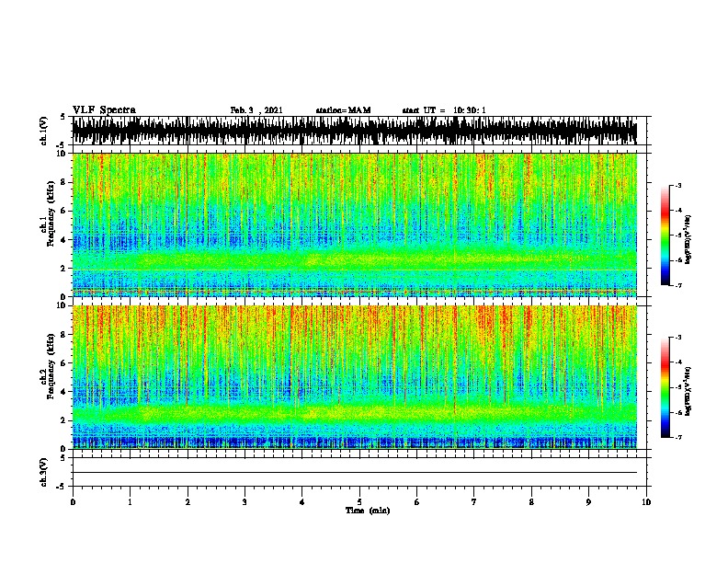Click the "-7" label on ch.2 color scale
The height and width of the screenshot is (563, 728).
[x=677, y=437]
